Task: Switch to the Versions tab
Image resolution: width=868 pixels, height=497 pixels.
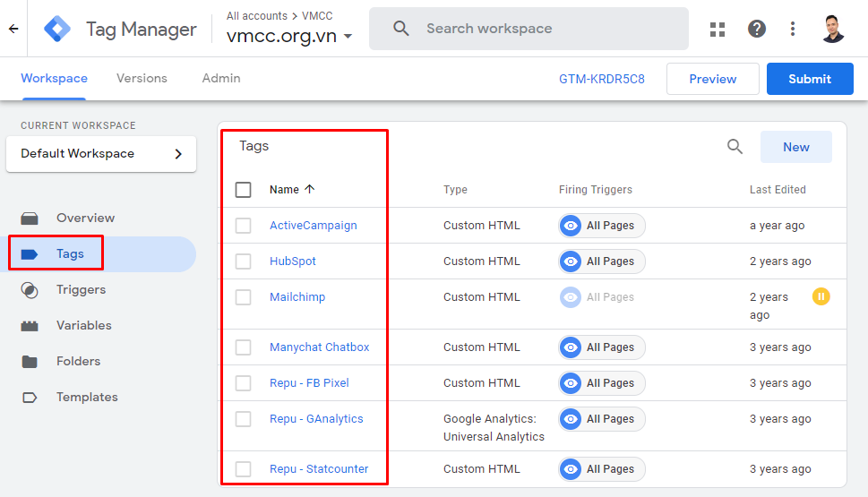Action: pos(142,79)
